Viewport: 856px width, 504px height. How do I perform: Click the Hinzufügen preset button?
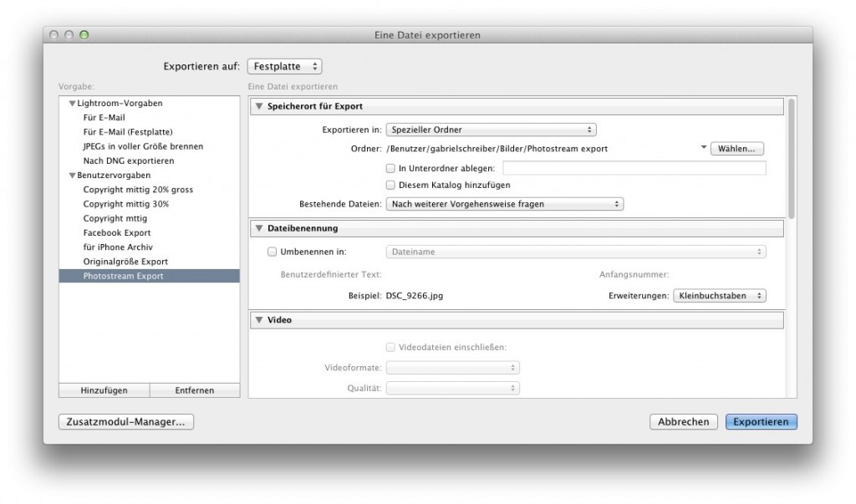[x=104, y=390]
